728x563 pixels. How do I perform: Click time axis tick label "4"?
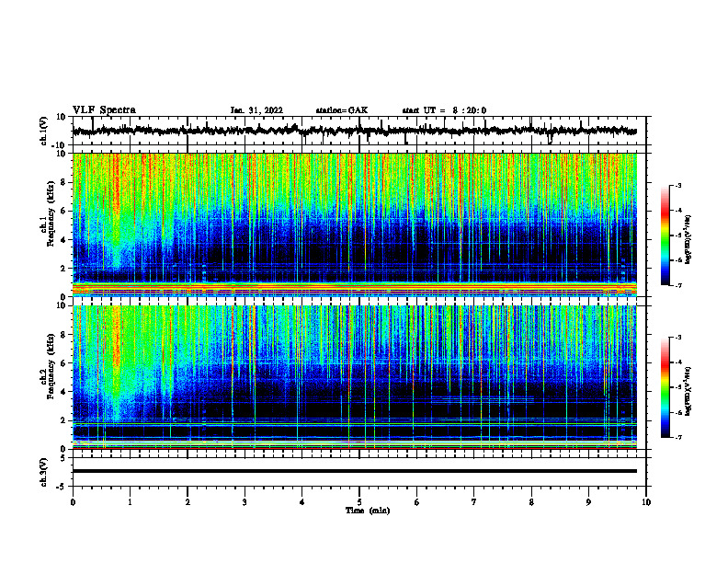pyautogui.click(x=302, y=502)
